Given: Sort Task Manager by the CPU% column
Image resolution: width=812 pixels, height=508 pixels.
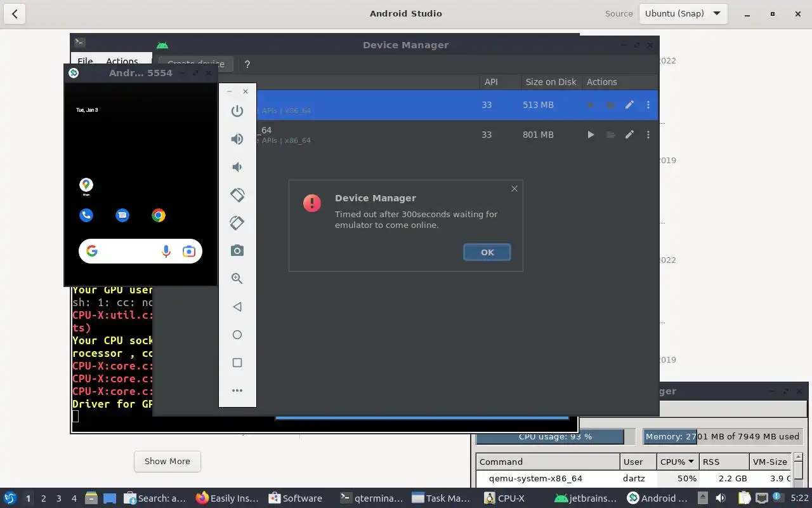Looking at the screenshot, I should click(x=677, y=462).
